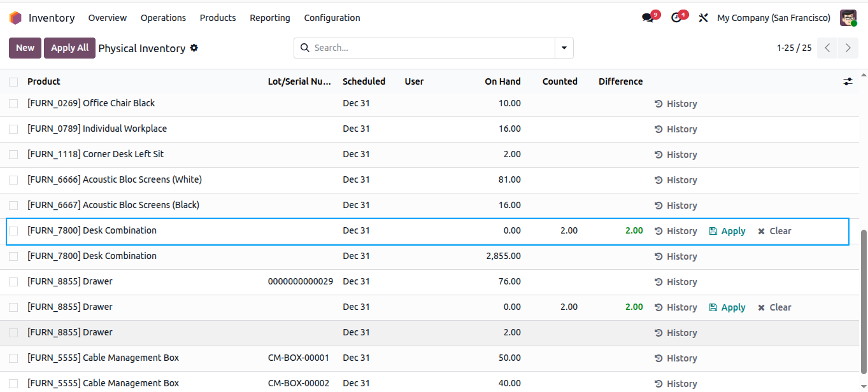
Task: Click the green Difference 2.00 on Drawer row
Action: (x=634, y=307)
